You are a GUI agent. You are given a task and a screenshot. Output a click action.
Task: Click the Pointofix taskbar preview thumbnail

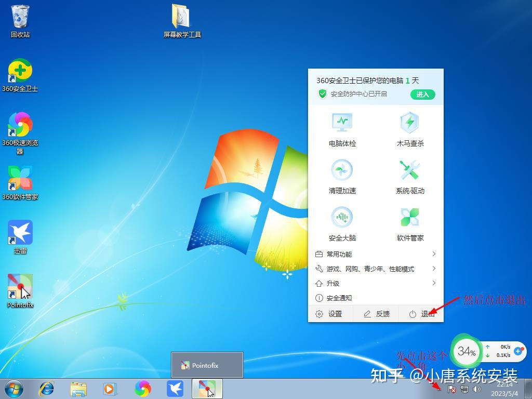tap(207, 365)
